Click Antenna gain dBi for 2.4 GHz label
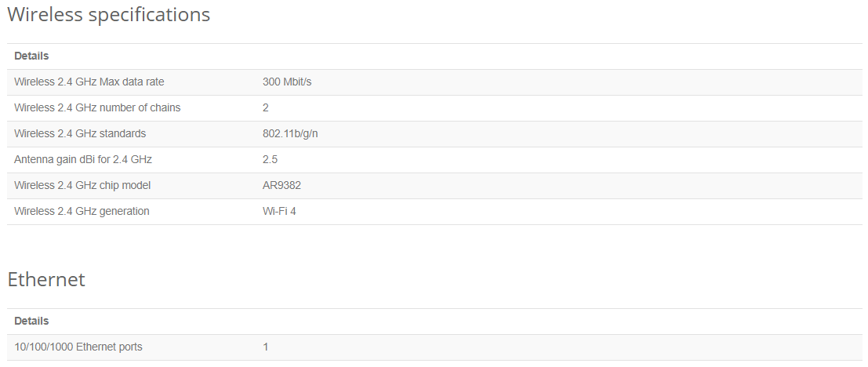Screen dimensions: 868x367 [83, 159]
